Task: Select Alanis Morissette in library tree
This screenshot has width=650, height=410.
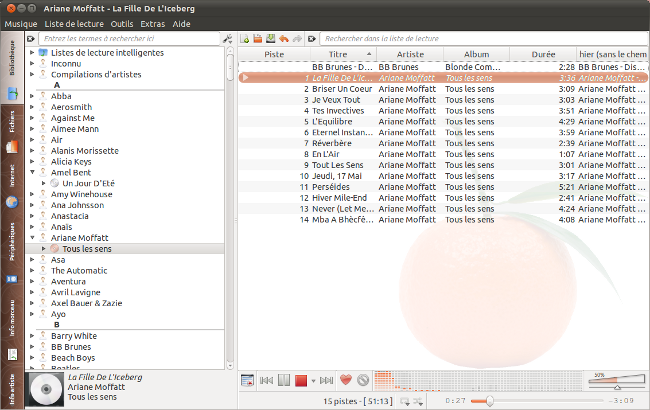Action: coord(85,151)
